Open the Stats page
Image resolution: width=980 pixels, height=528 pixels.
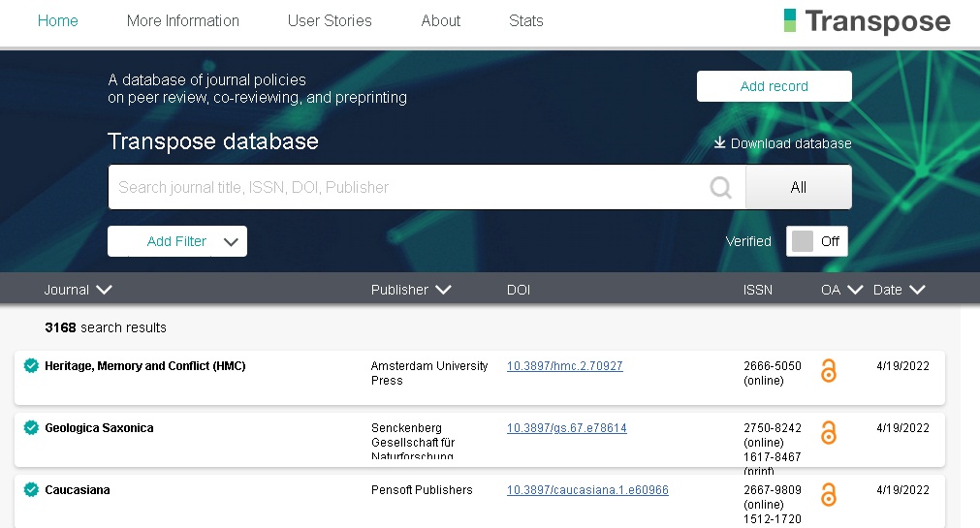pos(526,20)
